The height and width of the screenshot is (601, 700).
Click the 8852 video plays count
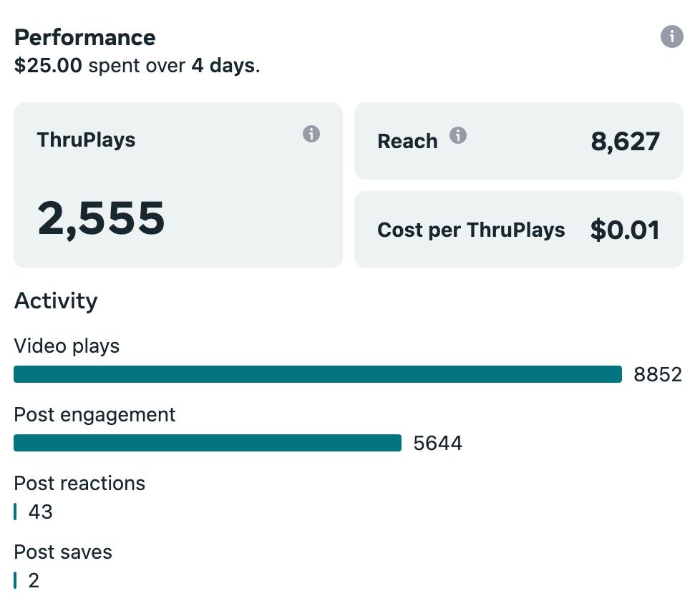(657, 374)
